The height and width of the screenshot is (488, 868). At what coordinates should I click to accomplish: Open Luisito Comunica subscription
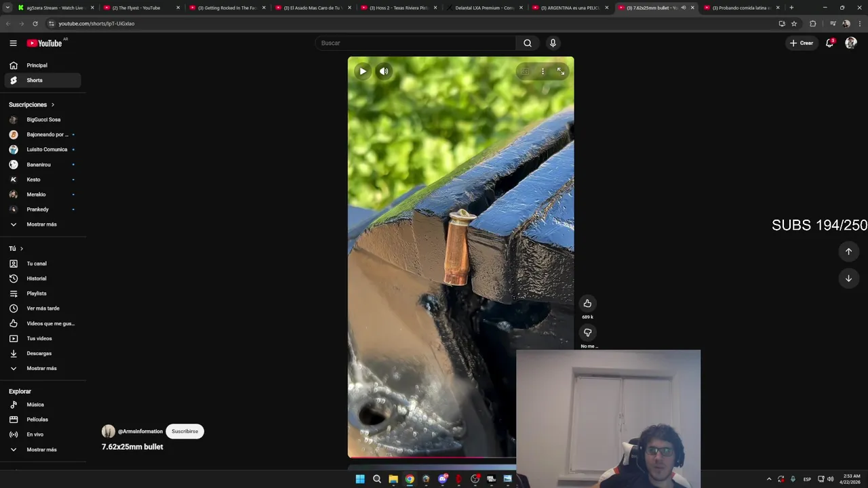(x=43, y=149)
